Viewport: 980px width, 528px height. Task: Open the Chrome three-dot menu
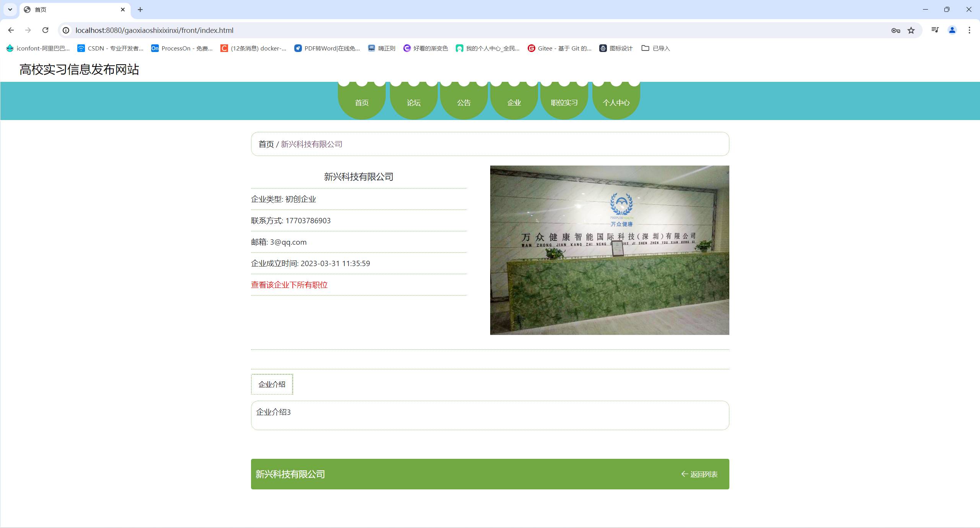click(969, 30)
